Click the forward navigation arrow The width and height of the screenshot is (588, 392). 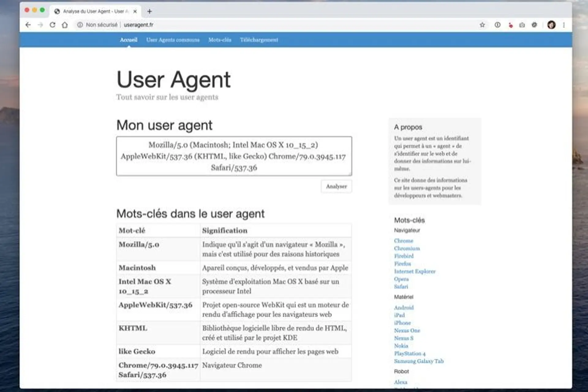40,25
